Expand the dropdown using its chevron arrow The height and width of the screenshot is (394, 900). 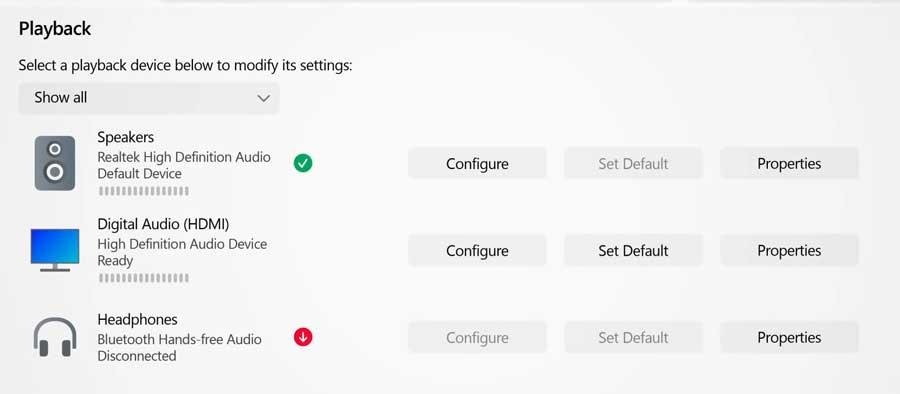263,98
